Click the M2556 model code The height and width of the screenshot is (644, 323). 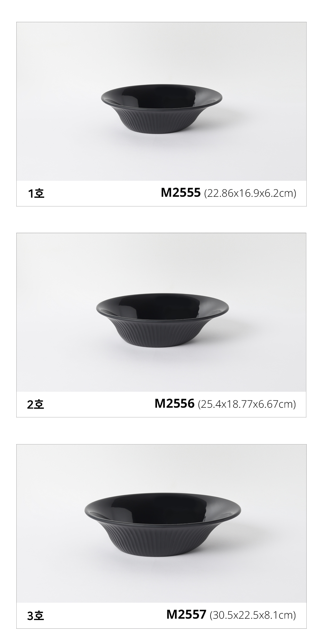(174, 404)
